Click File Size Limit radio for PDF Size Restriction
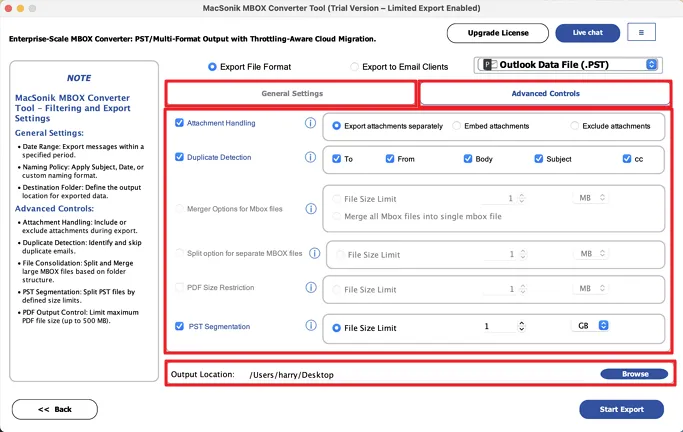The image size is (683, 432). pyautogui.click(x=336, y=290)
